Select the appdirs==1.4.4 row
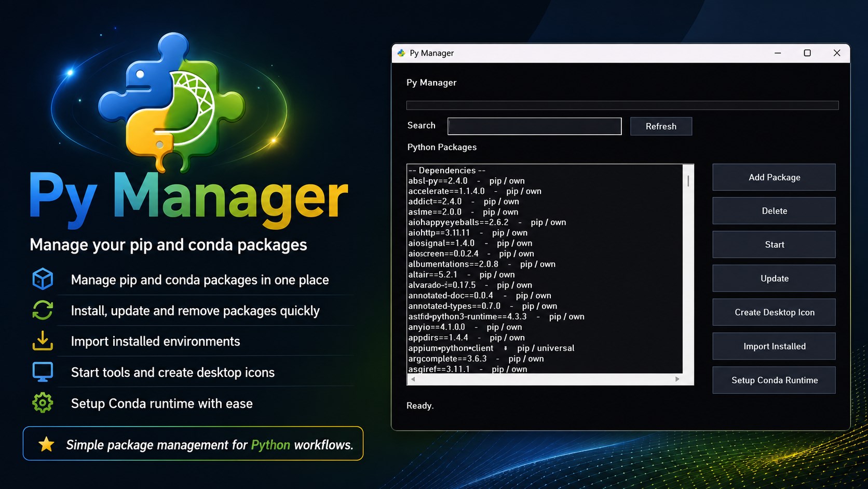 (545, 338)
